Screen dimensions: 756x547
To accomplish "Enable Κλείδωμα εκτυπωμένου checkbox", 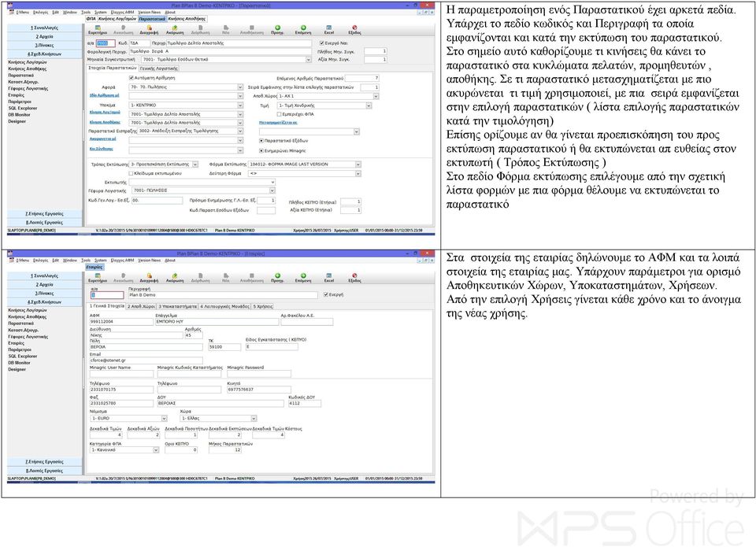I will [132, 173].
